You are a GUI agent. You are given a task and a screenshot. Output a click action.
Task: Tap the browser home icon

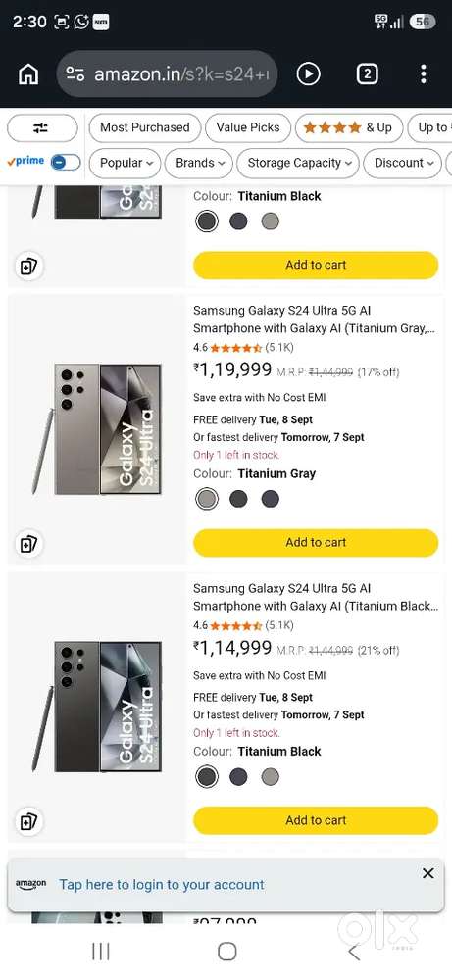pyautogui.click(x=28, y=74)
